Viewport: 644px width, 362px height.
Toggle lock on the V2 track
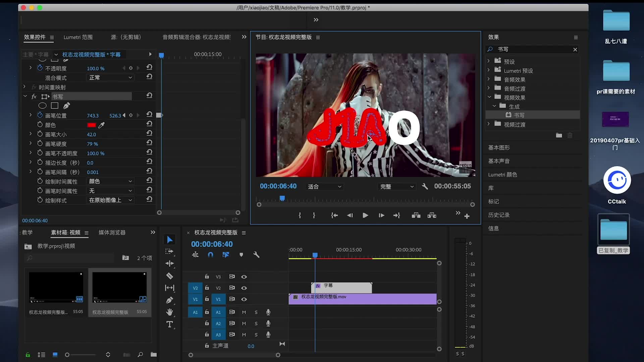(207, 288)
